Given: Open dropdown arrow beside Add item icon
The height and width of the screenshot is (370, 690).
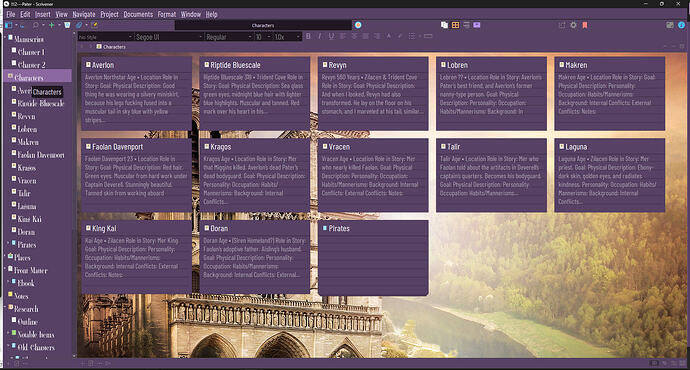Looking at the screenshot, I should [x=59, y=26].
